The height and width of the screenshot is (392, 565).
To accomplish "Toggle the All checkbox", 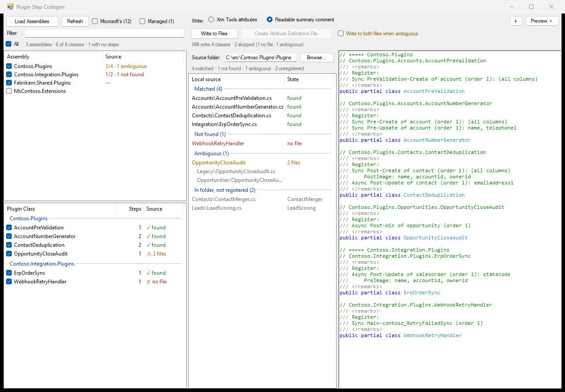I will coord(9,44).
